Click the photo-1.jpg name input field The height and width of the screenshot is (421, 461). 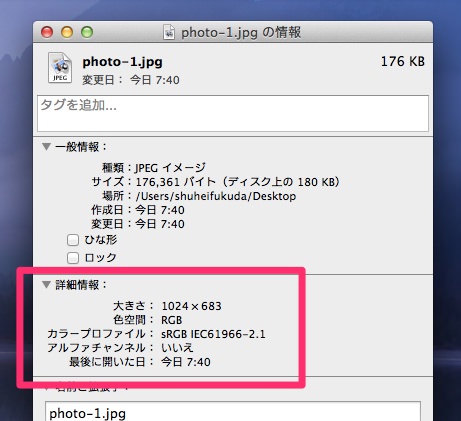click(x=233, y=412)
